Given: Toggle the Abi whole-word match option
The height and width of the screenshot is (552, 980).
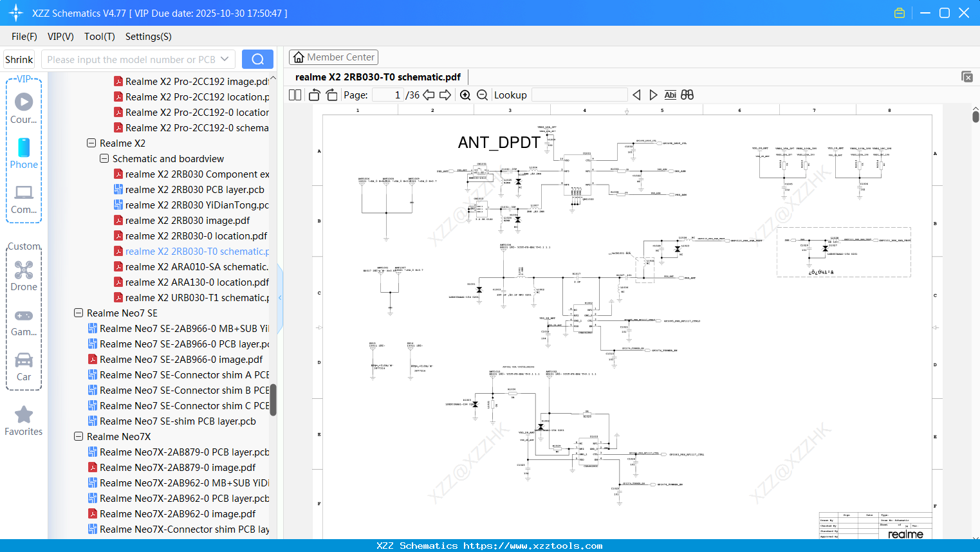Looking at the screenshot, I should 670,95.
